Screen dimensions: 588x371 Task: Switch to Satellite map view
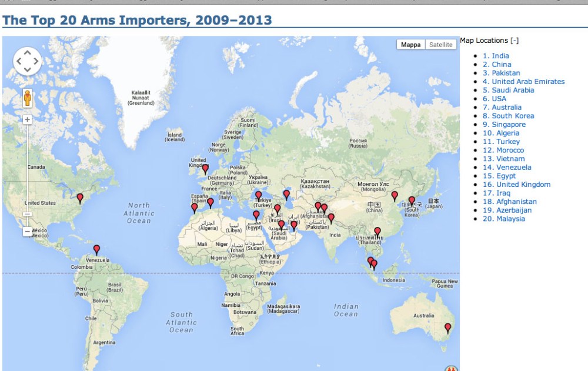(x=440, y=45)
